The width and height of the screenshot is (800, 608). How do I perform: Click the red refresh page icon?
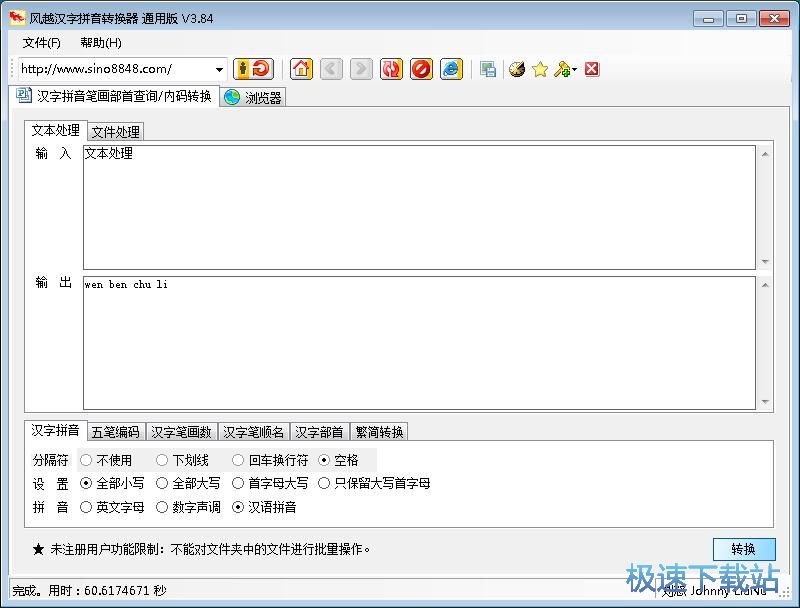coord(391,69)
